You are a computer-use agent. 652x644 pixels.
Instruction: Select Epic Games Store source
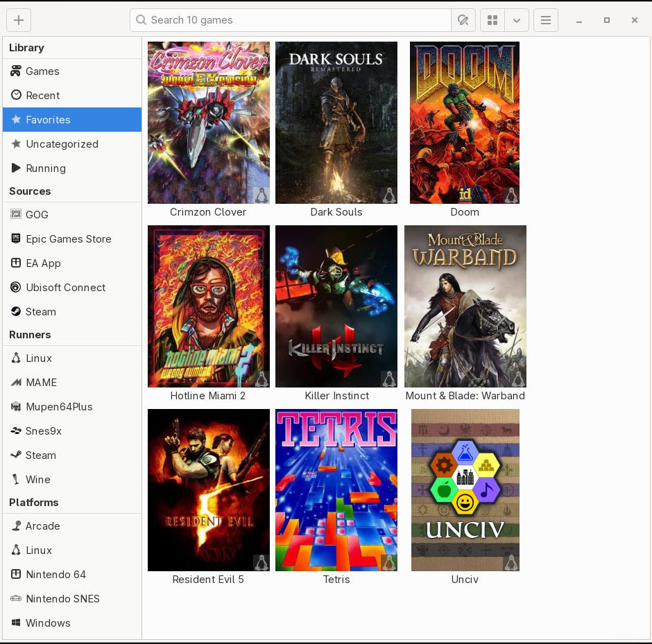(72, 239)
